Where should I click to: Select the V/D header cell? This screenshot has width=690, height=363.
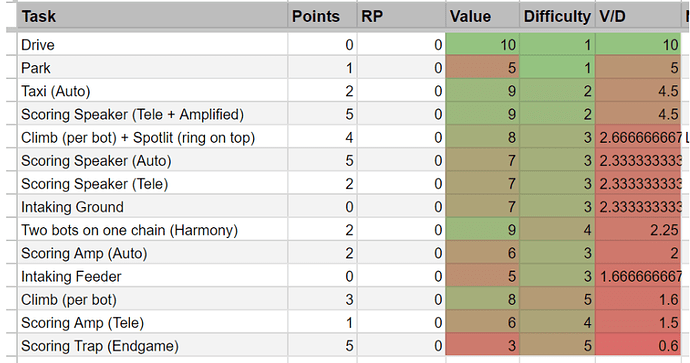pos(638,17)
